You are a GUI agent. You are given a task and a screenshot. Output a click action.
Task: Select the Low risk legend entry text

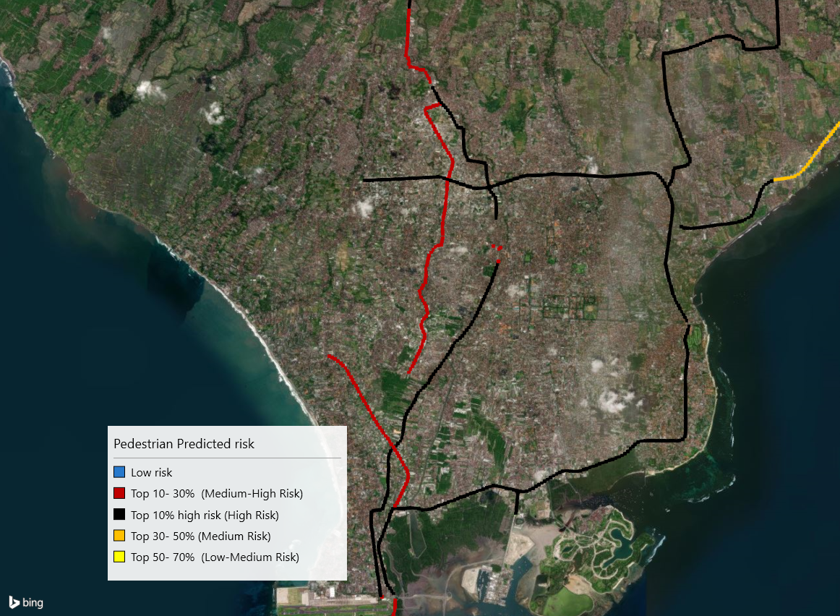(150, 472)
